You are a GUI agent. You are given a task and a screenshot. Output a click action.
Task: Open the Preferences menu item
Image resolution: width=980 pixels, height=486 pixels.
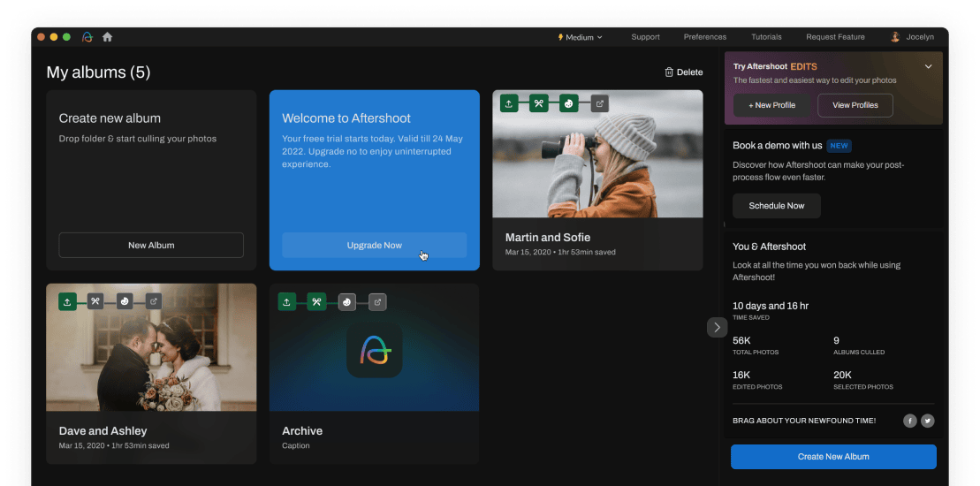pyautogui.click(x=705, y=37)
